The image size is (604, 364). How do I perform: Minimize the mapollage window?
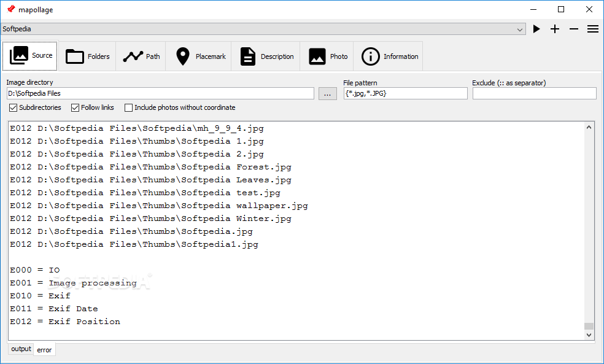533,9
